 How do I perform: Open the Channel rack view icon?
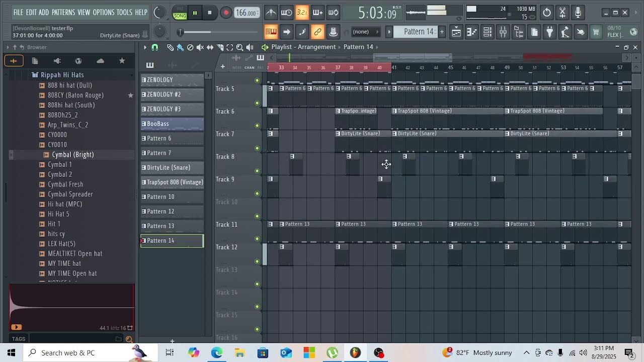tap(487, 32)
